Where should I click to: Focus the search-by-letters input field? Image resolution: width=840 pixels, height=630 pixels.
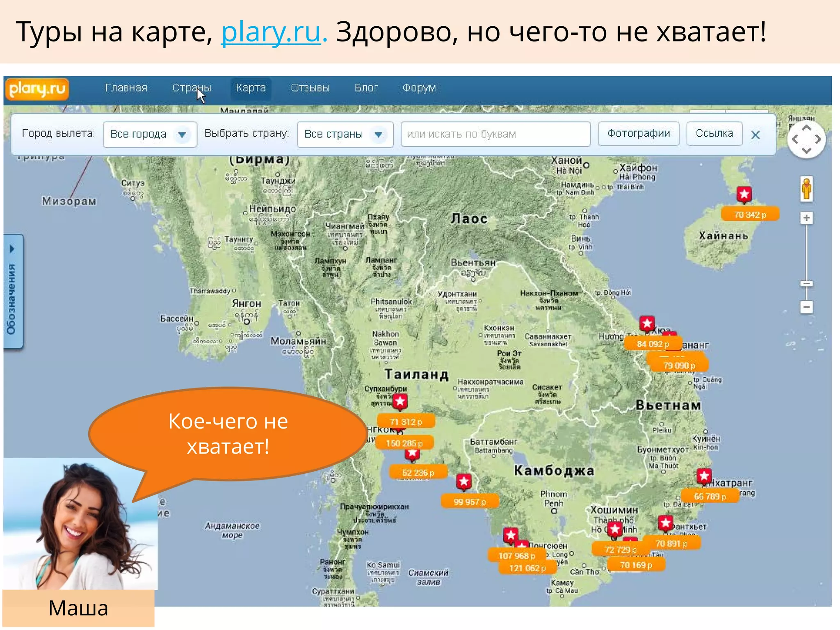(495, 134)
